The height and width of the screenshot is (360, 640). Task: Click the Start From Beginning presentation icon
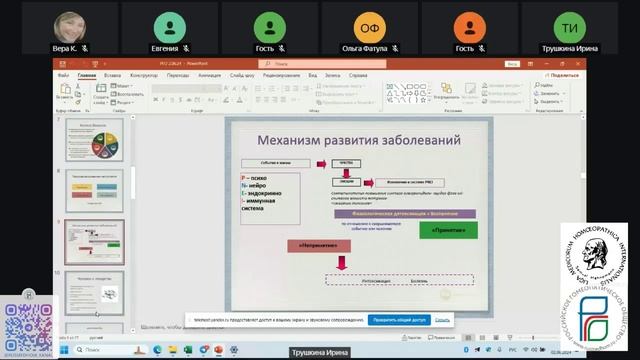95,64
